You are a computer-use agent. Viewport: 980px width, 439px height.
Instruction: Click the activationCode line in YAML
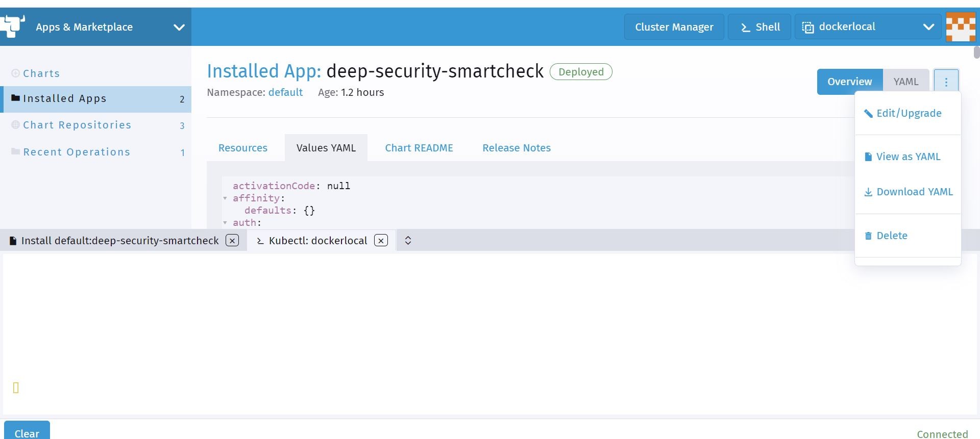pyautogui.click(x=291, y=186)
